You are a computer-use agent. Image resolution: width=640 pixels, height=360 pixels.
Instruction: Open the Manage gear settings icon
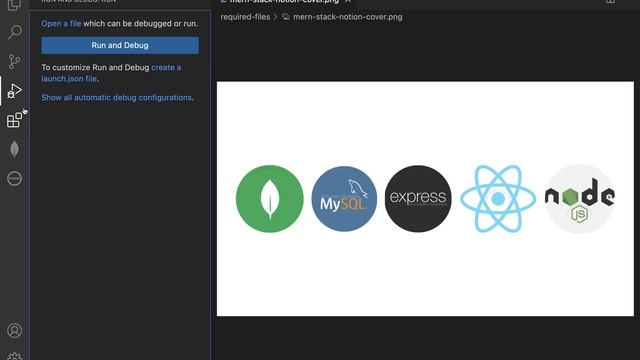(14, 356)
